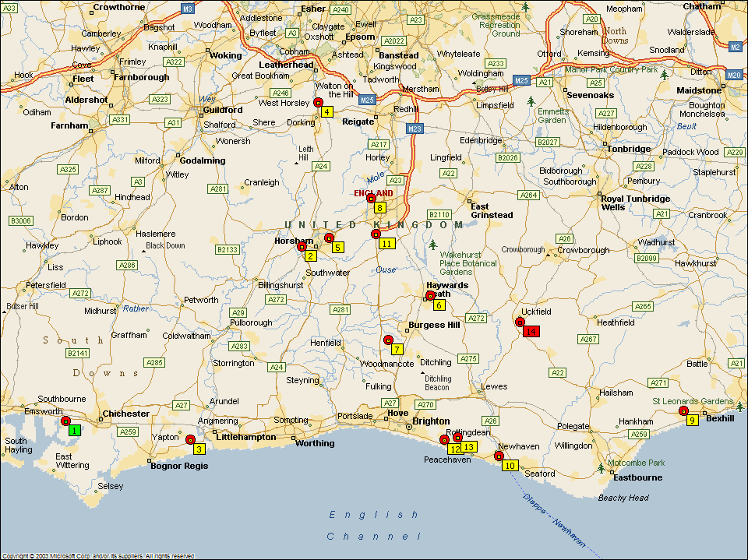Click map marker 3 near Yapton

coord(199,449)
